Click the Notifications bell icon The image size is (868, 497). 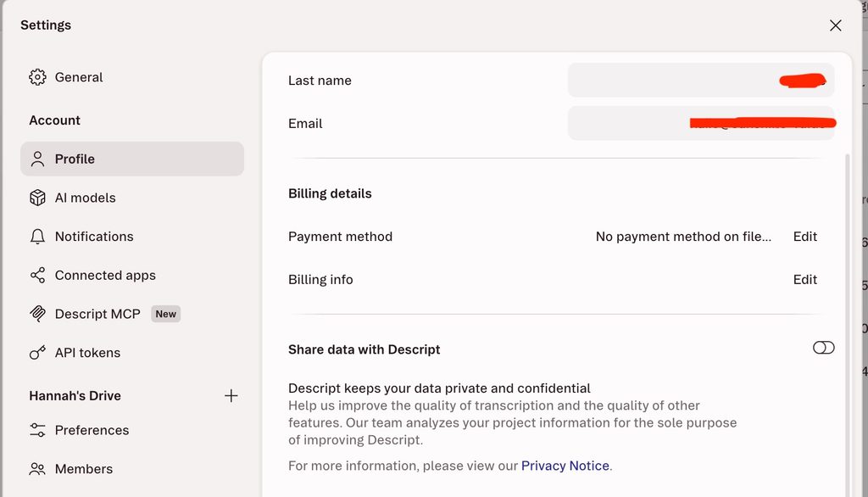(x=37, y=237)
